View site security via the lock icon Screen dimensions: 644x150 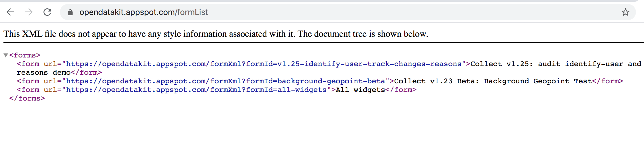(70, 12)
